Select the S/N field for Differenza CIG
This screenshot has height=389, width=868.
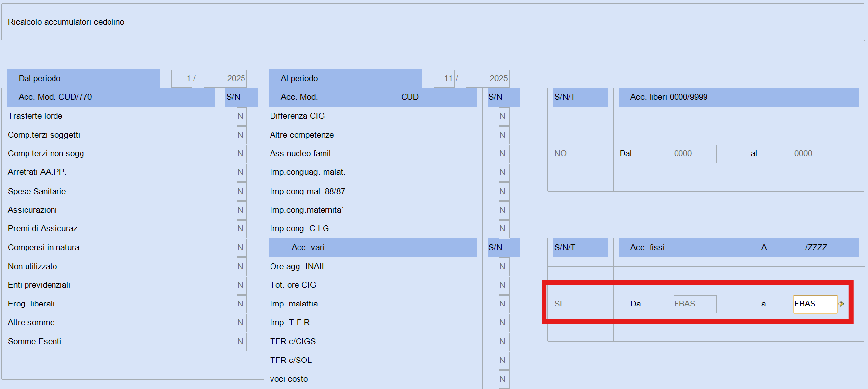coord(504,116)
